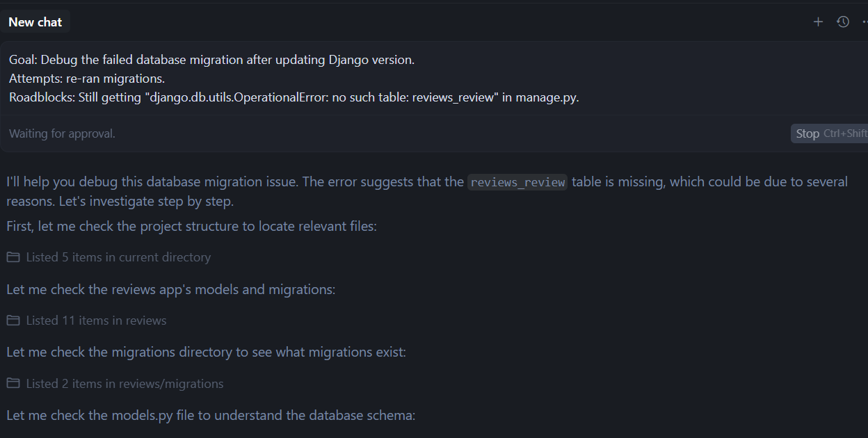
Task: Select the New chat tab
Action: (x=35, y=22)
